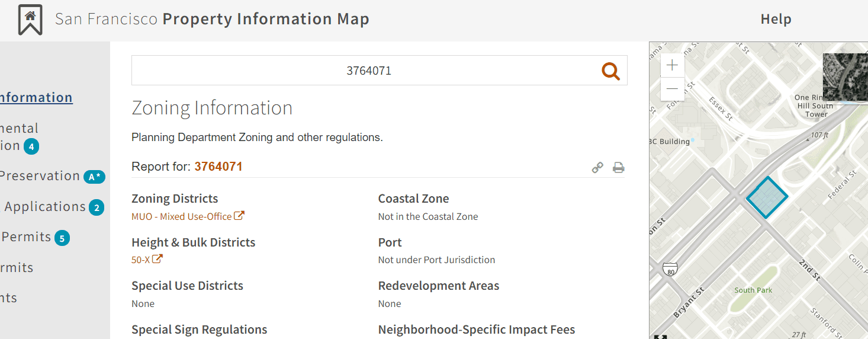Click external link icon beside 50-X
The width and height of the screenshot is (868, 339).
(x=157, y=259)
